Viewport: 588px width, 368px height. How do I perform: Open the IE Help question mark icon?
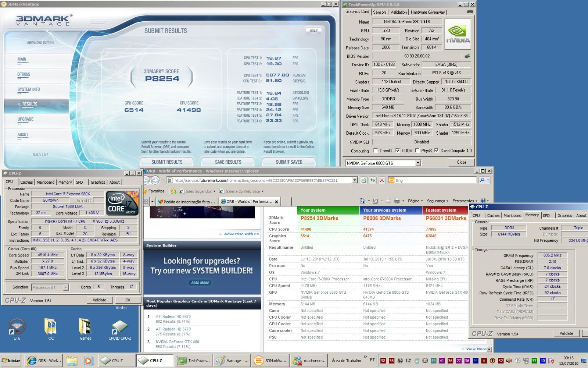point(483,201)
